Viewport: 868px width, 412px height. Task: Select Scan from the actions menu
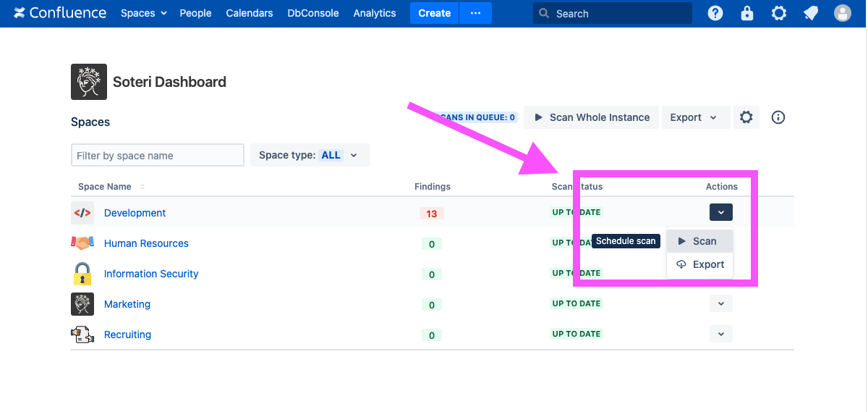pos(699,241)
